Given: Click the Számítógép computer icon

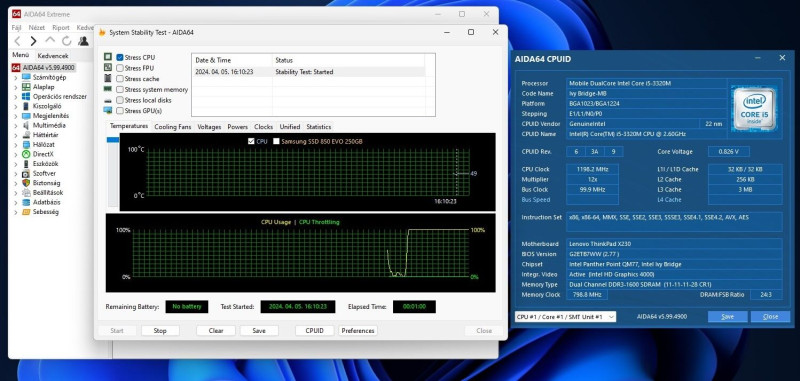Looking at the screenshot, I should (x=26, y=77).
